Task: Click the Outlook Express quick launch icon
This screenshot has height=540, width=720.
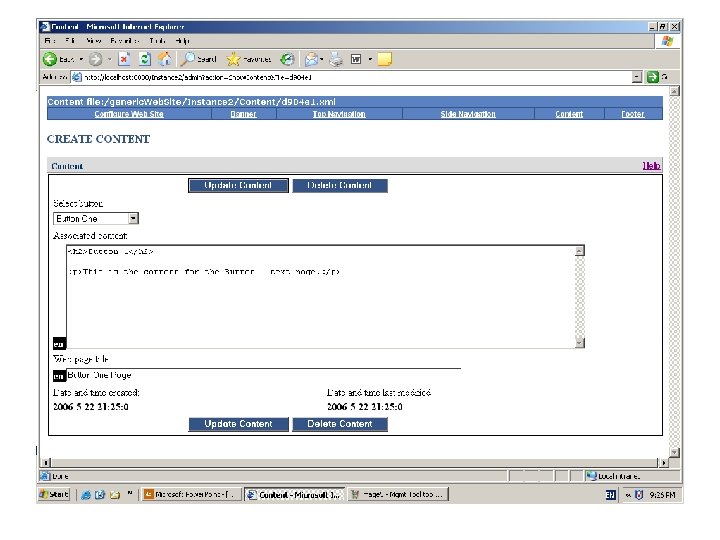Action: coord(100,495)
